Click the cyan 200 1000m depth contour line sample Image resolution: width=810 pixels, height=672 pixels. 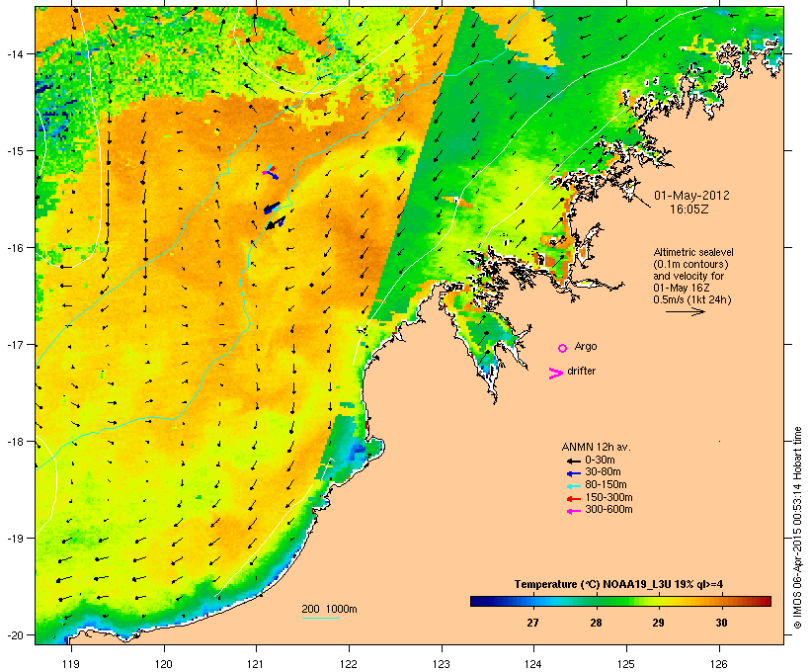[321, 618]
